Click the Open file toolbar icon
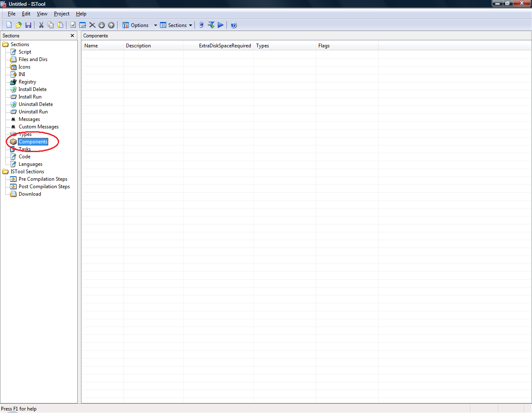Image resolution: width=532 pixels, height=413 pixels. click(19, 25)
